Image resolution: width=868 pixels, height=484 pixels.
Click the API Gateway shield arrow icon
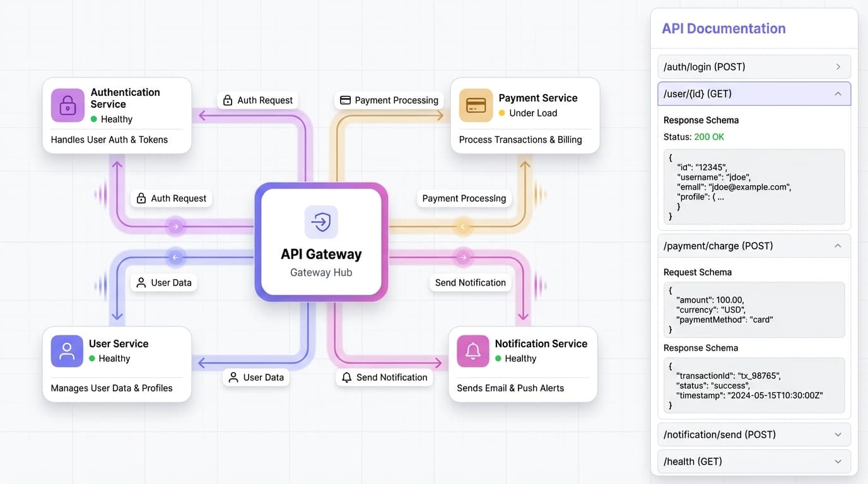pos(321,222)
